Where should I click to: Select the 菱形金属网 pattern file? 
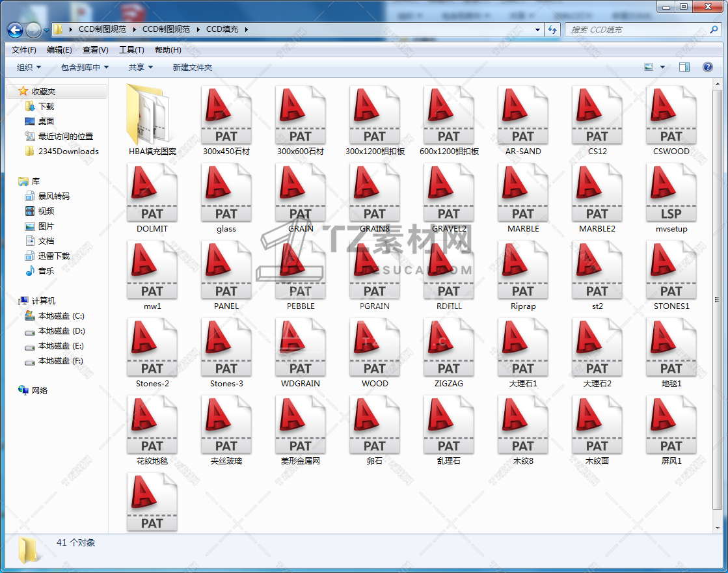pyautogui.click(x=301, y=430)
